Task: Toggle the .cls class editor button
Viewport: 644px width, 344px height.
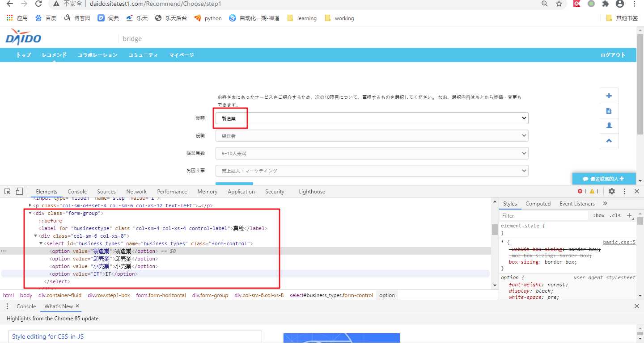Action: (x=615, y=215)
